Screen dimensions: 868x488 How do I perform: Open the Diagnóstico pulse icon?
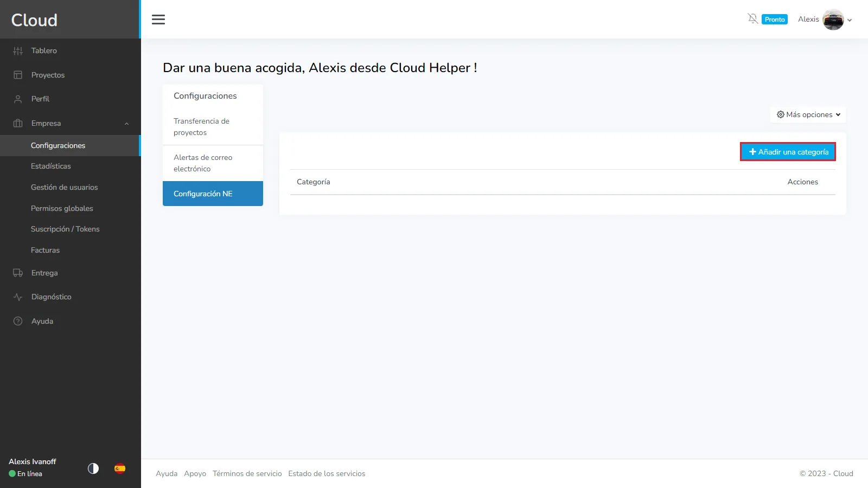[18, 297]
